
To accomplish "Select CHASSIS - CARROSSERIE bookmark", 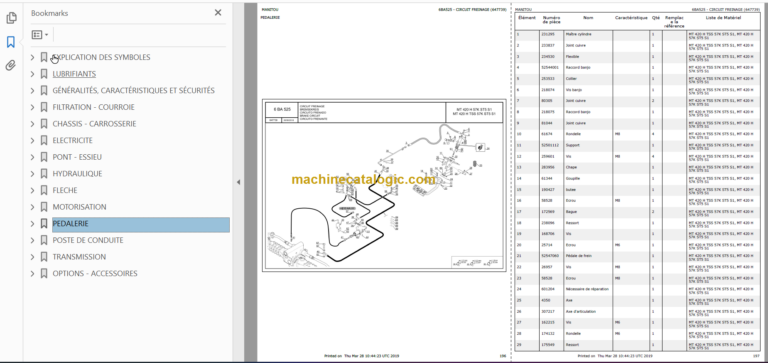I will 94,124.
